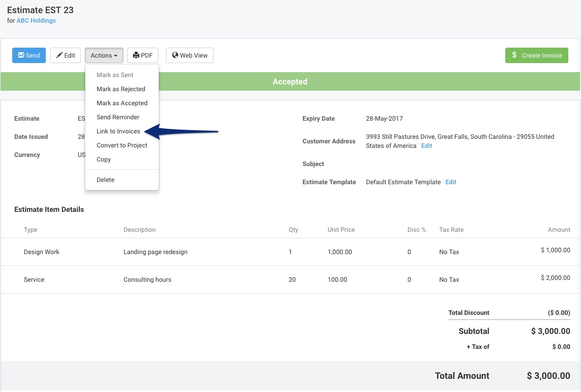Select Convert to Project

[x=122, y=145]
